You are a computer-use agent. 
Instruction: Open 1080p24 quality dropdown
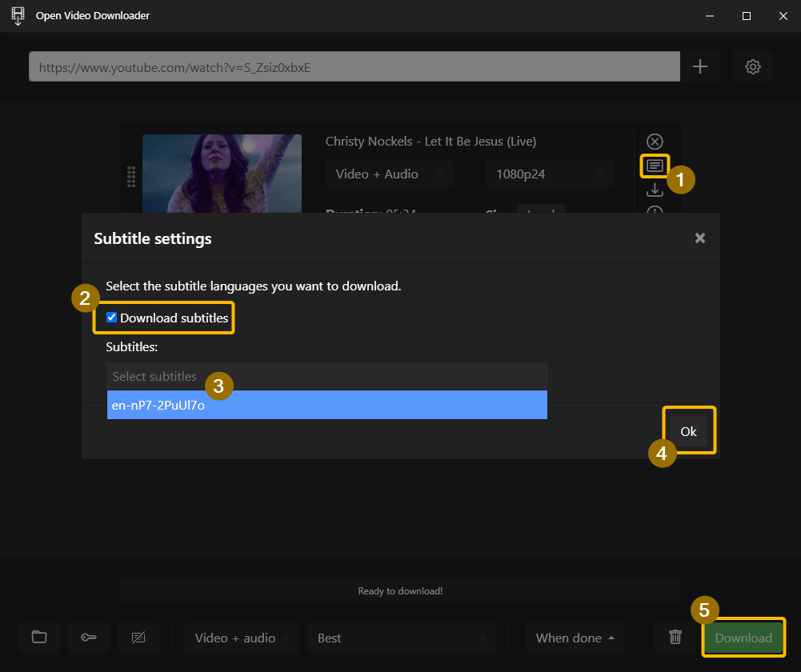coord(549,174)
